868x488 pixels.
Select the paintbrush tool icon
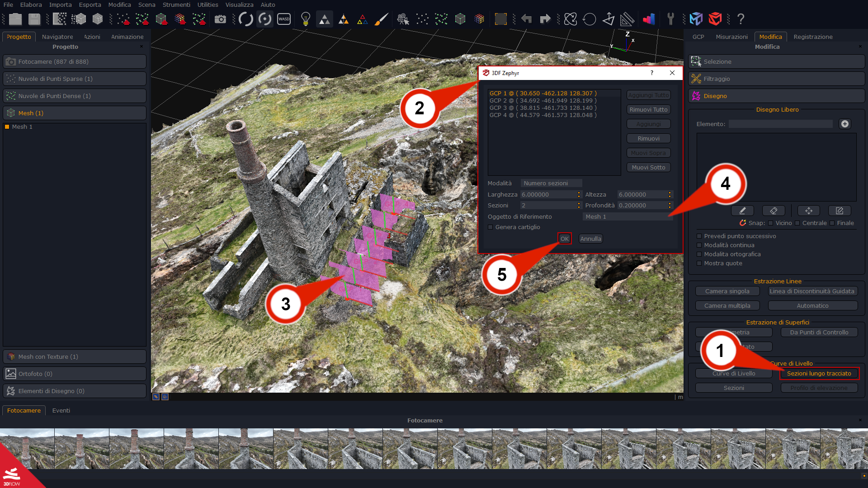381,19
